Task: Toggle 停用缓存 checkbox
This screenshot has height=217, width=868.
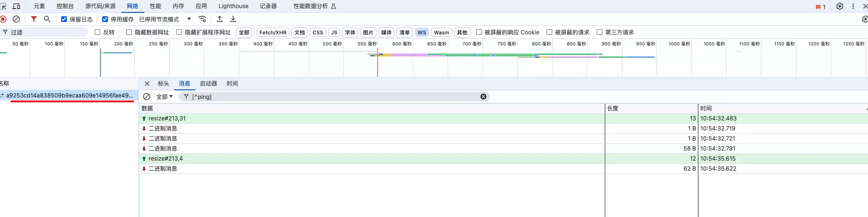Action: click(105, 19)
